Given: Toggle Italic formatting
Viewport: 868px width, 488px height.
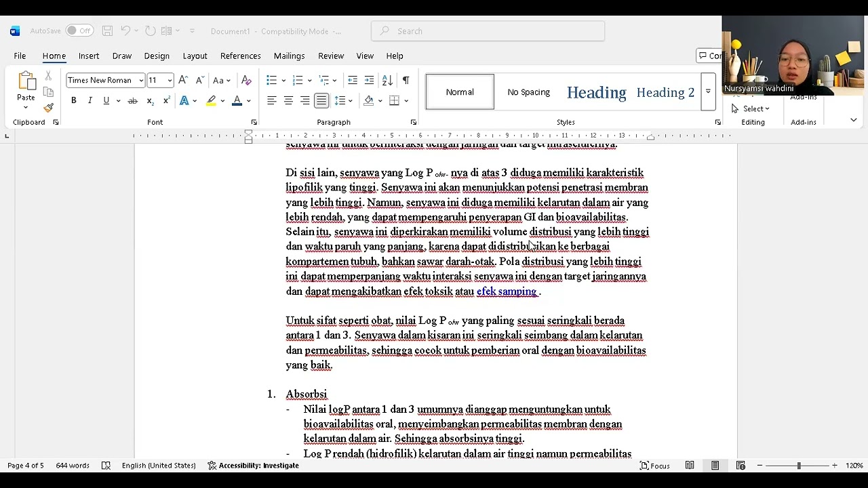Looking at the screenshot, I should pyautogui.click(x=90, y=101).
